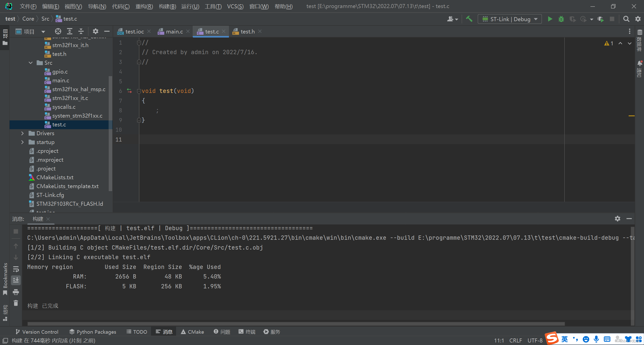This screenshot has width=644, height=345.
Task: Collapse all items in project tree
Action: tap(81, 31)
